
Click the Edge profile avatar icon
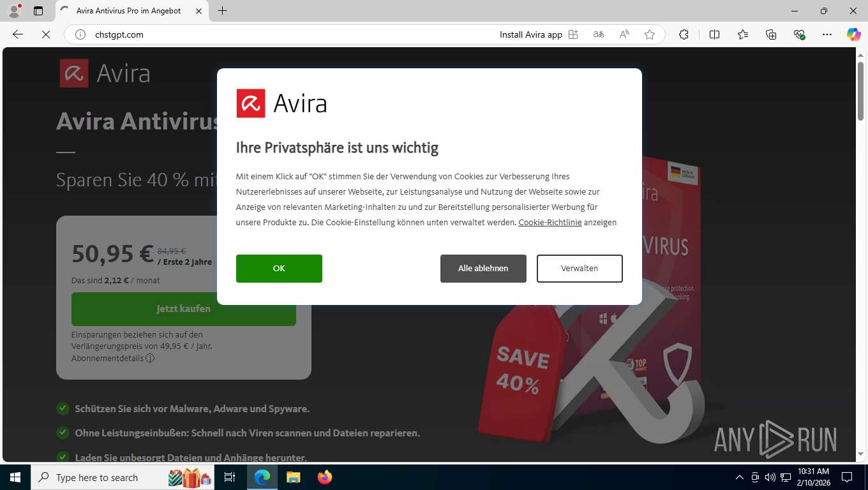13,10
